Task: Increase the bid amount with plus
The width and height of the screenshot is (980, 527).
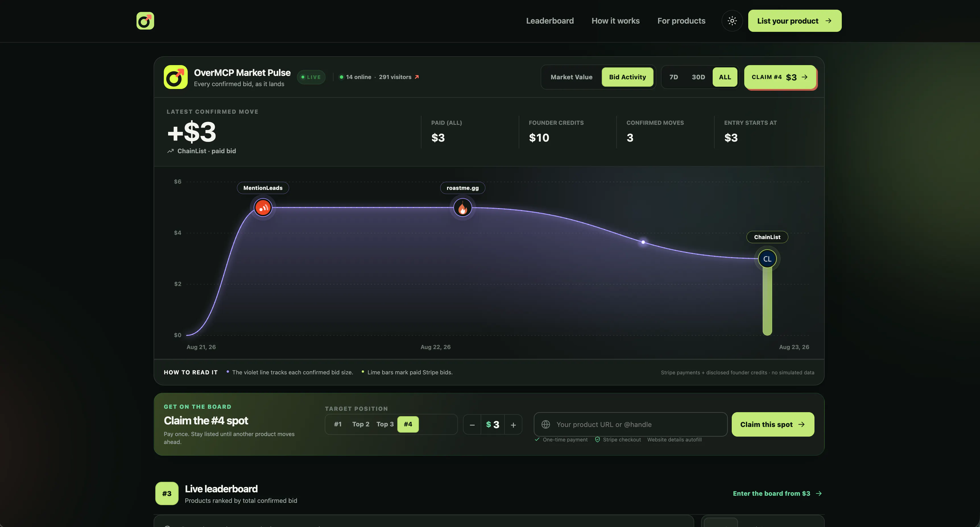Action: (x=513, y=425)
